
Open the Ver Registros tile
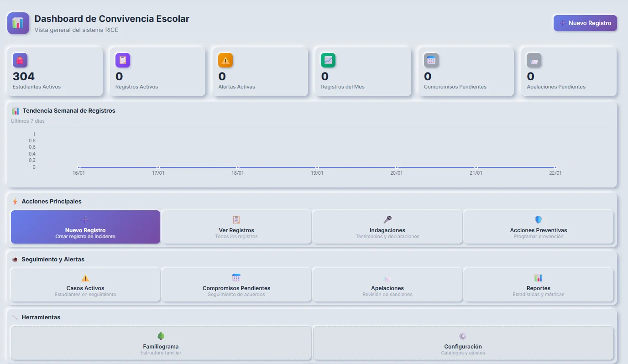click(236, 227)
